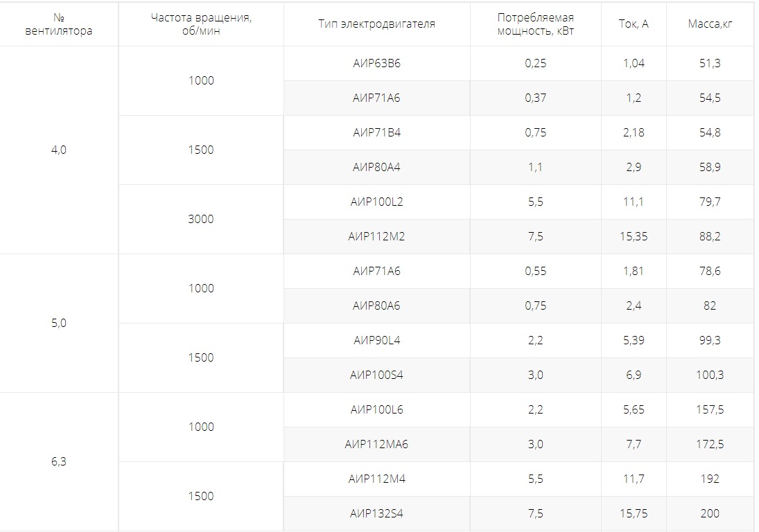
Task: Click the № вентилятора header cell
Action: [58, 24]
